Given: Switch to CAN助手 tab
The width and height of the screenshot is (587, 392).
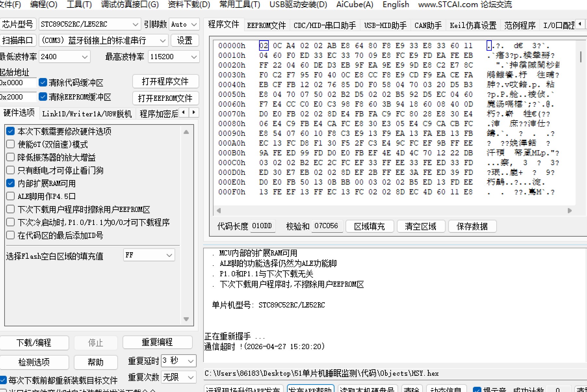Looking at the screenshot, I should [x=428, y=25].
